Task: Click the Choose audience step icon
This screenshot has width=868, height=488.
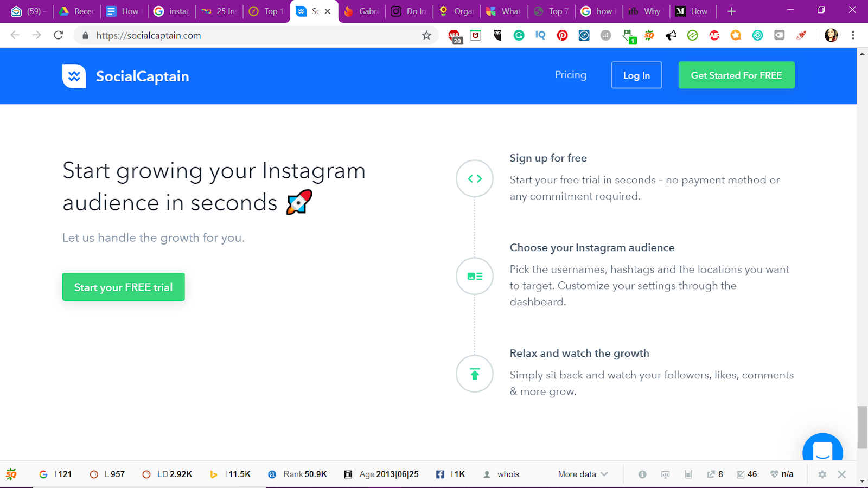Action: click(475, 276)
